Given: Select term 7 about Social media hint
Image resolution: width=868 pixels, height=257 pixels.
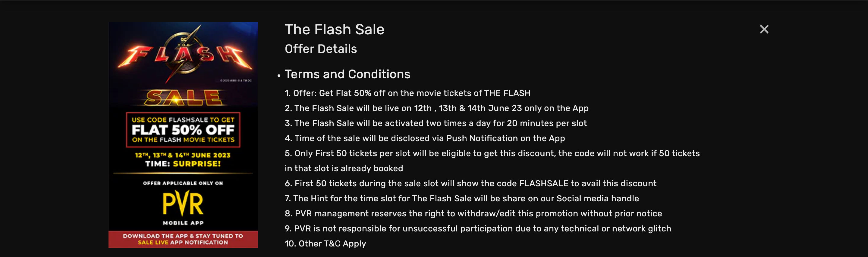Looking at the screenshot, I should click(x=462, y=199).
